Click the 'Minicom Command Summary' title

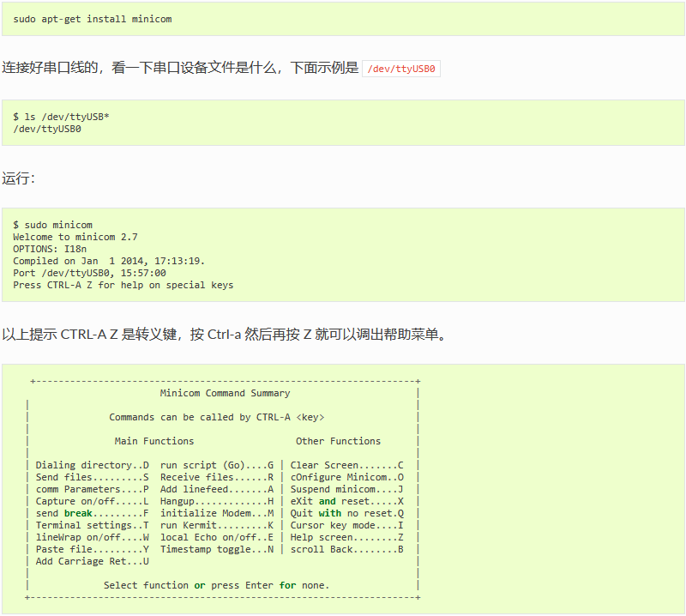pos(225,393)
